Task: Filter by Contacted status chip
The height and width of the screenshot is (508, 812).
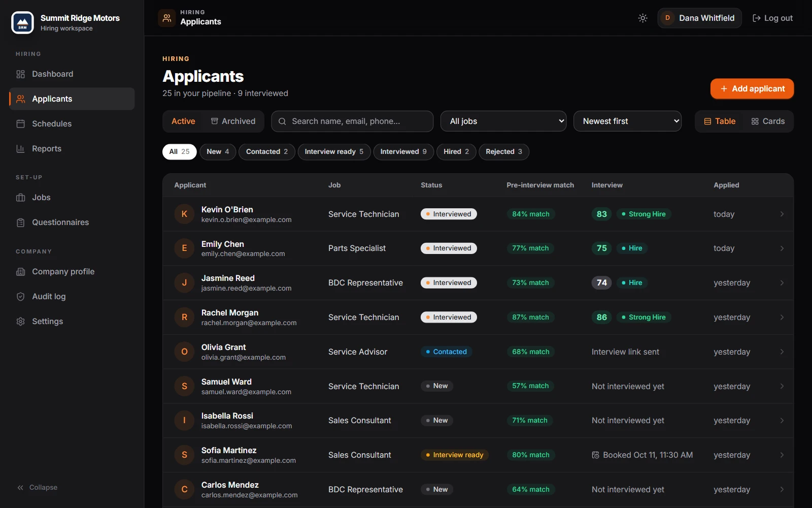Action: pos(267,152)
